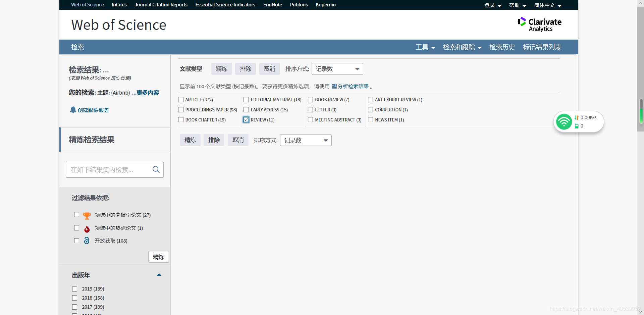Tick the hot papers (1) filter checkbox
The width and height of the screenshot is (644, 315).
coord(76,228)
